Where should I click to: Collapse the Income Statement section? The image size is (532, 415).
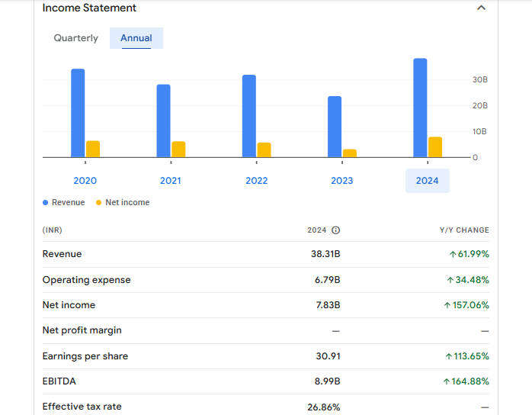(481, 8)
